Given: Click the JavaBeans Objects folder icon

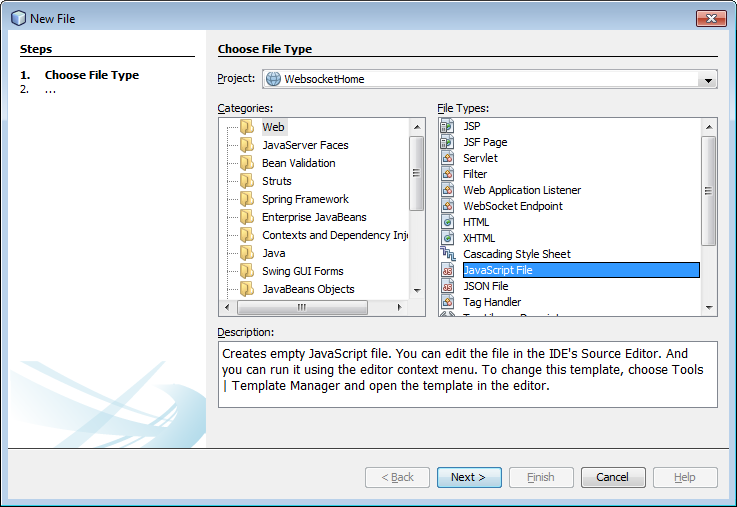Looking at the screenshot, I should (x=247, y=289).
